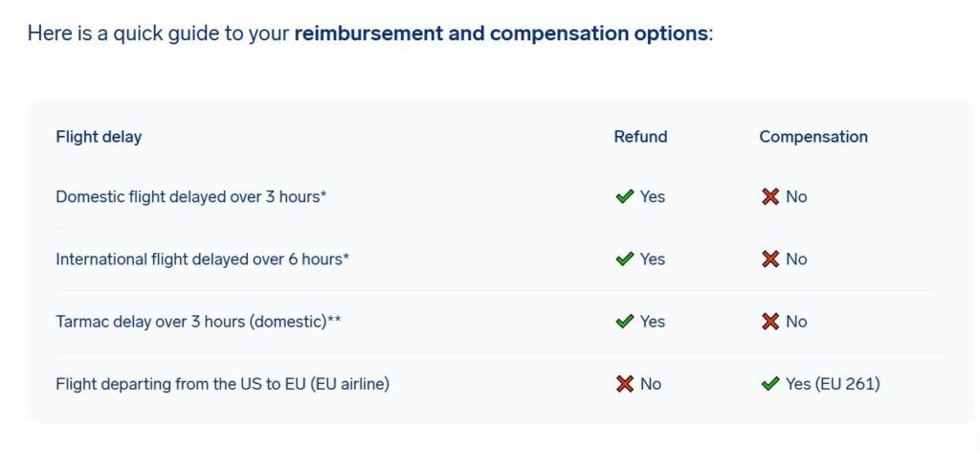This screenshot has height=452, width=980.
Task: Click red X for tarmac delay compensation
Action: click(770, 322)
